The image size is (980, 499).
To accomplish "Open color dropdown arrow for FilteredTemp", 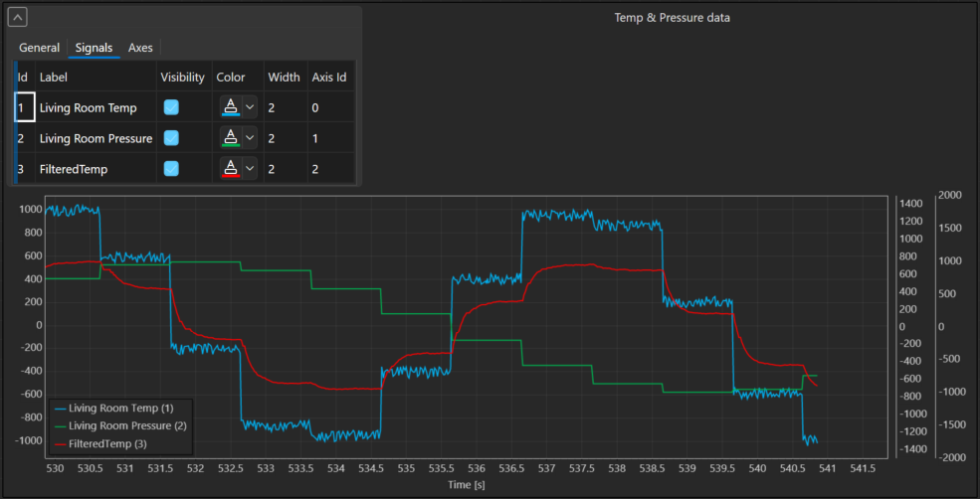I will pos(250,169).
